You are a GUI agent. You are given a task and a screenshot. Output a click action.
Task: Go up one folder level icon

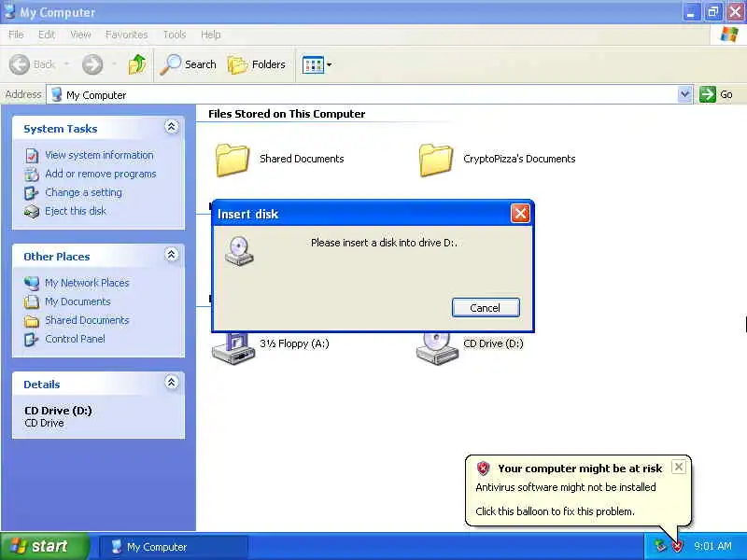[x=137, y=64]
